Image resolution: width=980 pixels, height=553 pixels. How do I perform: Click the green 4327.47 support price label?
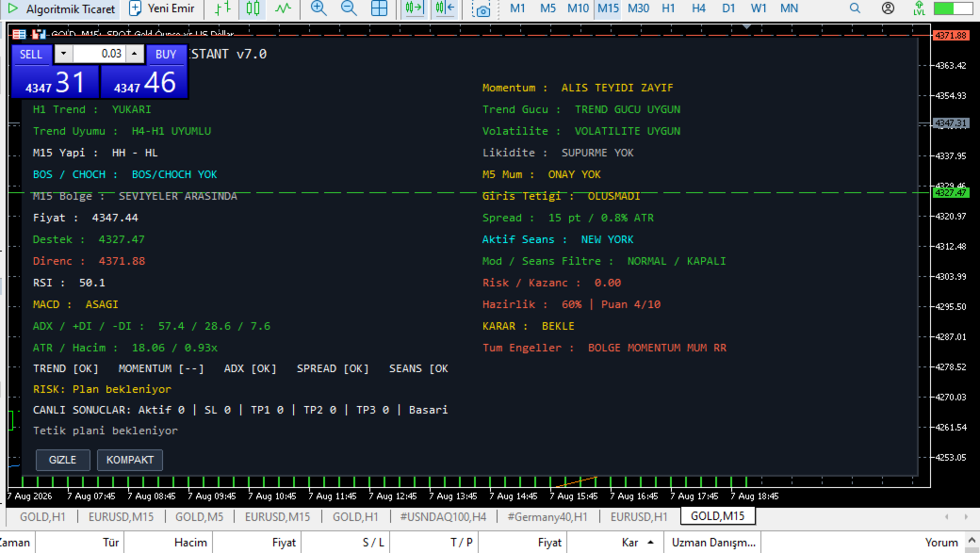(x=951, y=193)
